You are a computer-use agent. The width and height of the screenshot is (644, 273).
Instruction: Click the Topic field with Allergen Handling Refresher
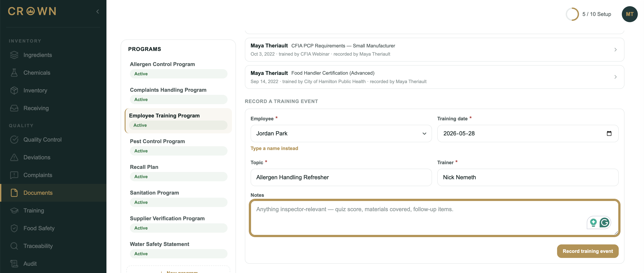pyautogui.click(x=341, y=177)
